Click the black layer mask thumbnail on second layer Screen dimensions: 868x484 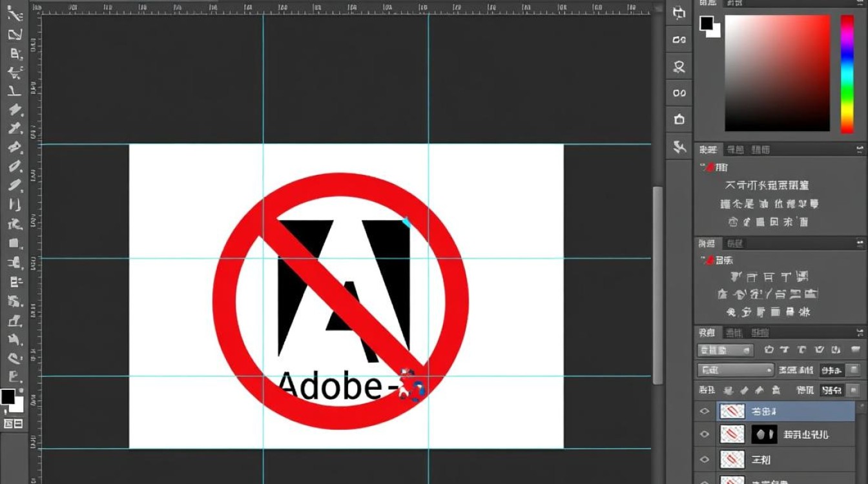tap(764, 434)
